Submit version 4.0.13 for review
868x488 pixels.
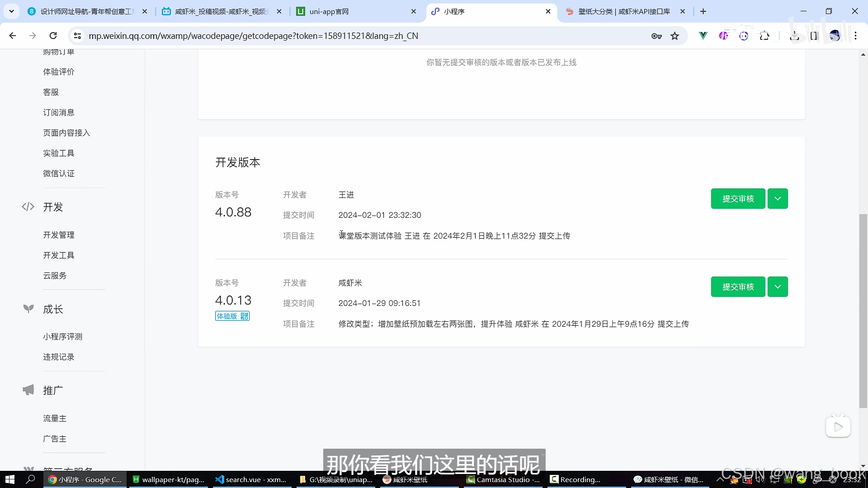(738, 287)
